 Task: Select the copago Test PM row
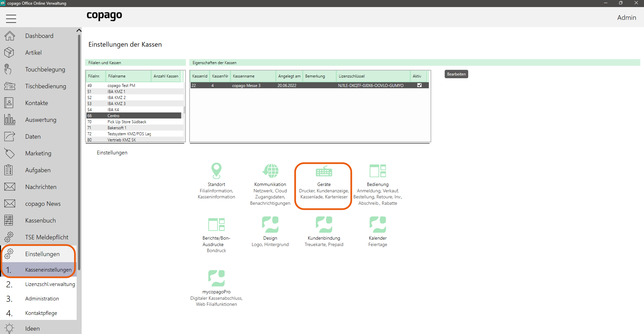pos(135,86)
